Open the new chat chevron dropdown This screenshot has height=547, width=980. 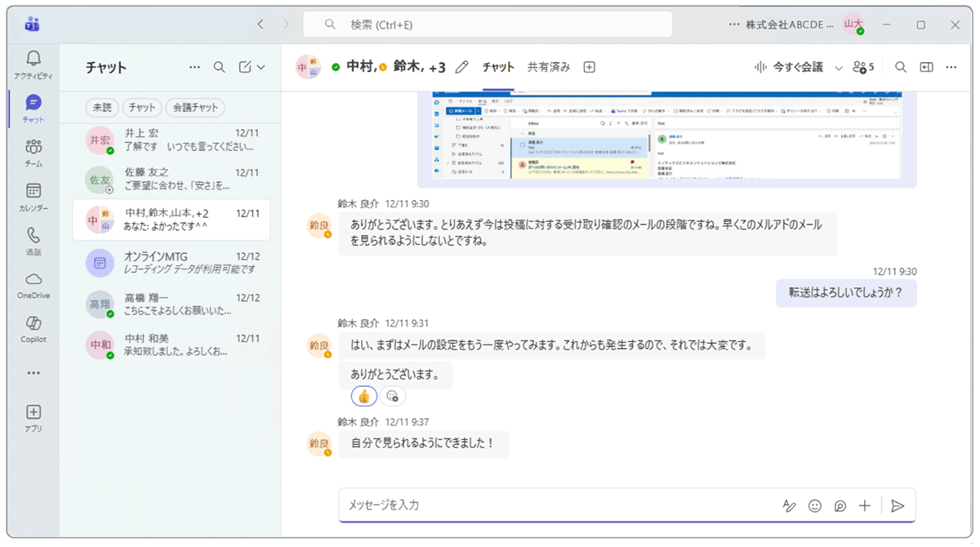tap(261, 67)
